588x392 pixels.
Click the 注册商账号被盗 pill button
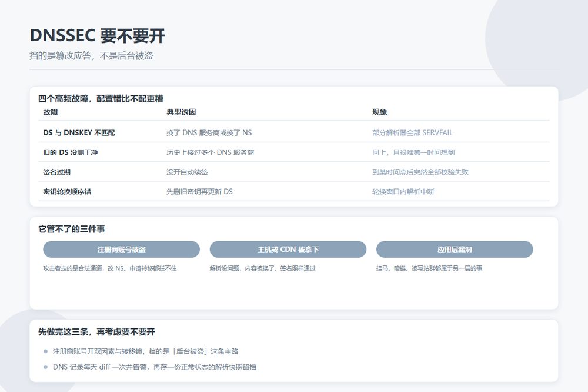click(121, 250)
